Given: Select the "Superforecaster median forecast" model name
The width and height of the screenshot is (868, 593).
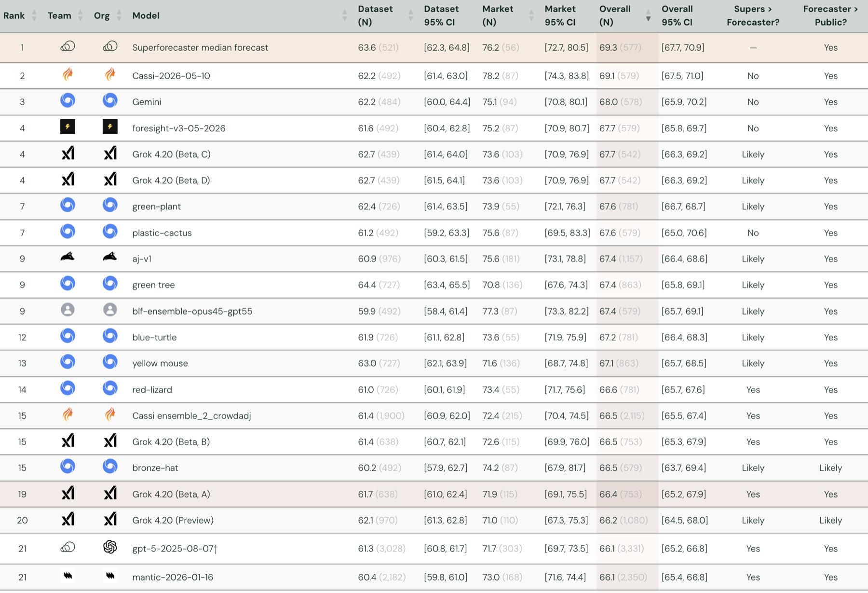Looking at the screenshot, I should [200, 48].
